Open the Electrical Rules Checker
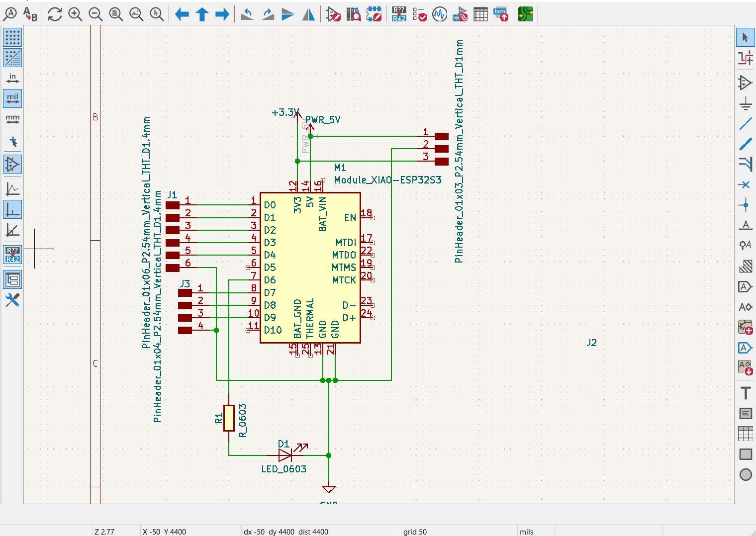Screen dimensions: 756x536 [420, 14]
